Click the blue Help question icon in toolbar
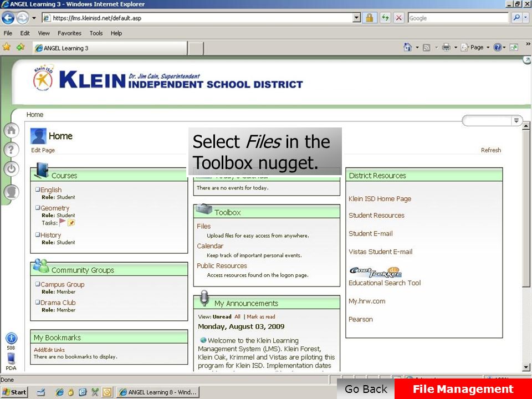Image resolution: width=532 pixels, height=399 pixels. [498, 48]
